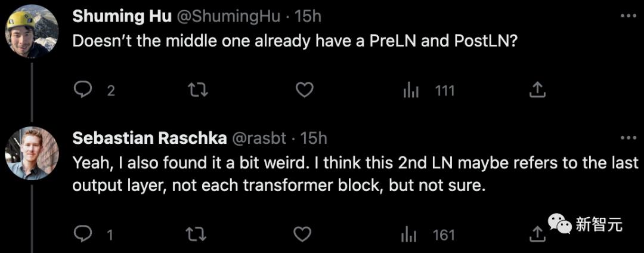Image resolution: width=644 pixels, height=253 pixels.
Task: Open Shuming Hu's tweet 15h timestamp
Action: click(308, 16)
